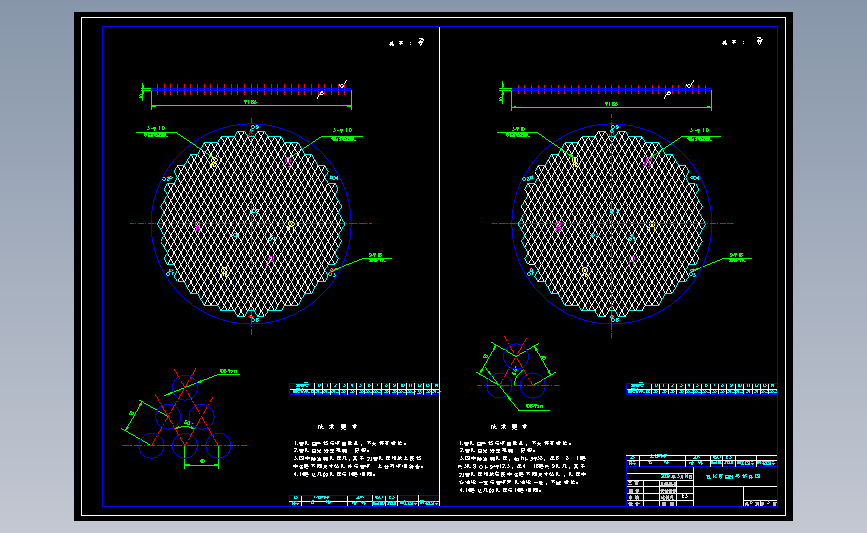
Task: Click the magenta hole on left plate's horizontal centerline
Action: click(x=197, y=226)
